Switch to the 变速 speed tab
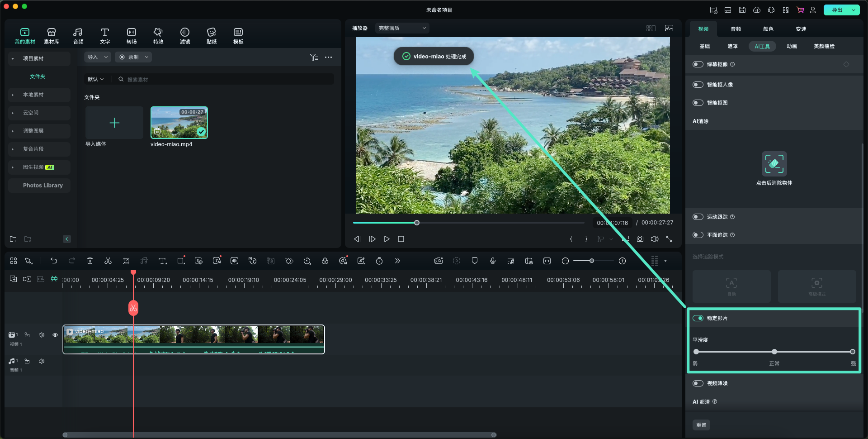 coord(801,29)
